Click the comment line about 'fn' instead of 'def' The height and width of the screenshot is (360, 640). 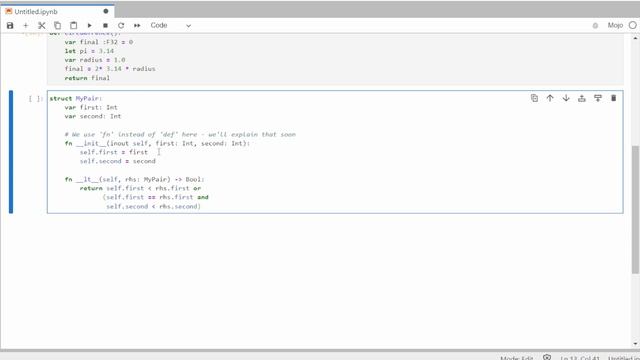180,134
